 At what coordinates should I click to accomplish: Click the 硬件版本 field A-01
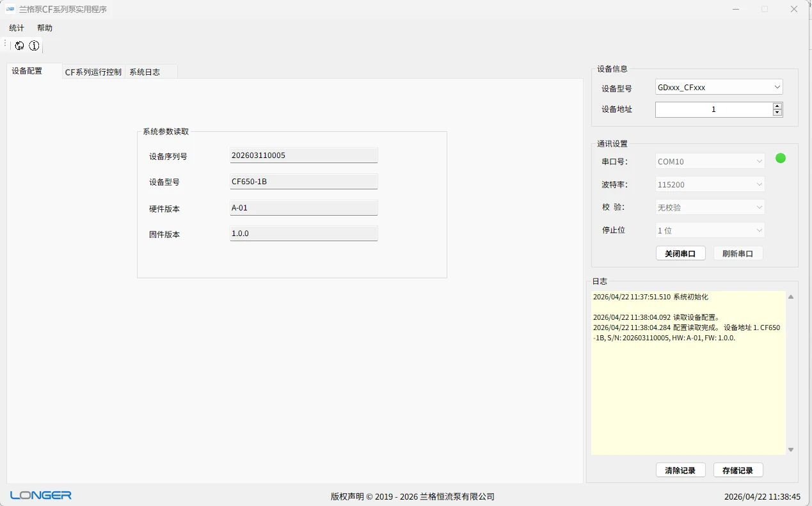[304, 208]
